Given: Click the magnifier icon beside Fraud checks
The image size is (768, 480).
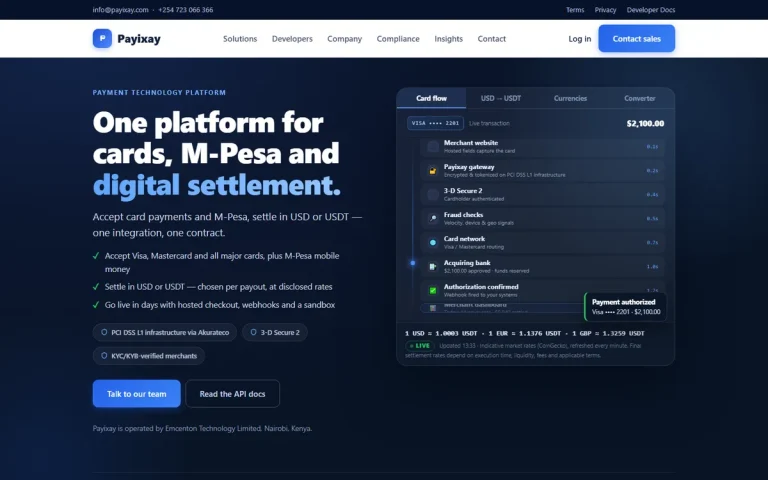Looking at the screenshot, I should pyautogui.click(x=432, y=218).
